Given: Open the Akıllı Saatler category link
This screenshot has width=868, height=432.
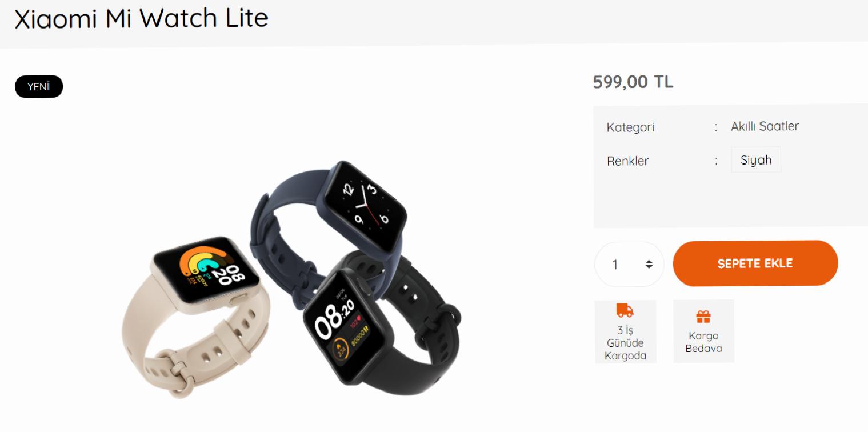Looking at the screenshot, I should coord(765,126).
